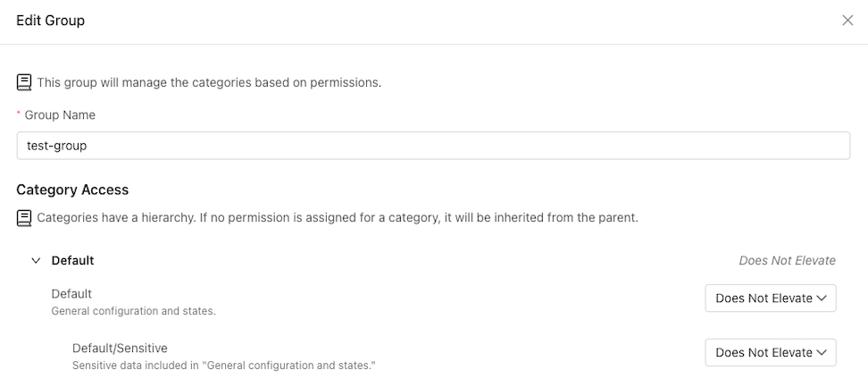Click the Sensitive data description text
The height and width of the screenshot is (387, 868).
(224, 366)
